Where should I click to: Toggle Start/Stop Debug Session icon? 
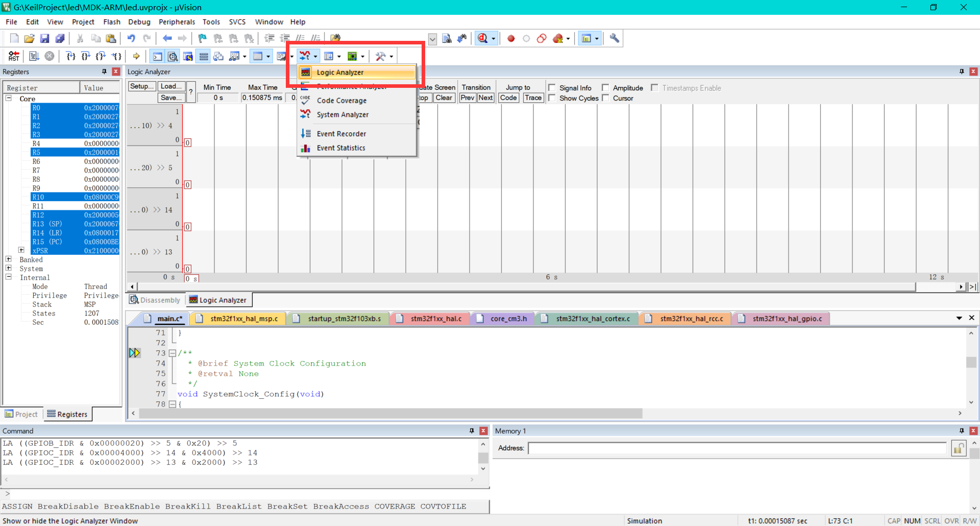pos(482,38)
